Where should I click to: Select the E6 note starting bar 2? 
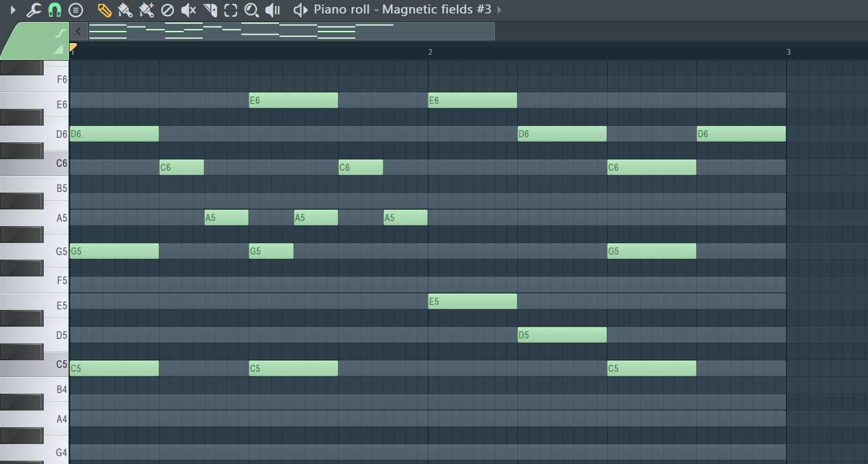click(x=472, y=101)
